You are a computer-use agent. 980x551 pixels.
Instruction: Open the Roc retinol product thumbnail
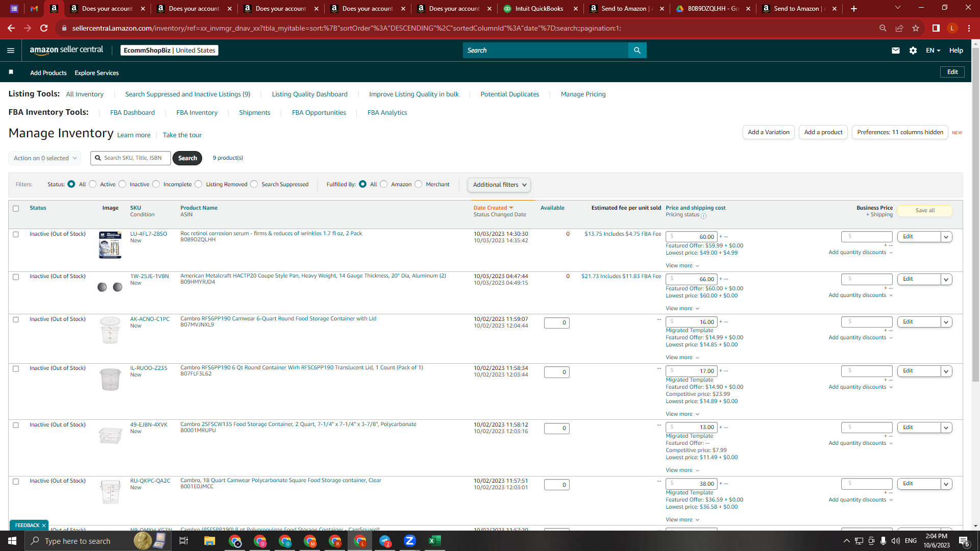110,245
